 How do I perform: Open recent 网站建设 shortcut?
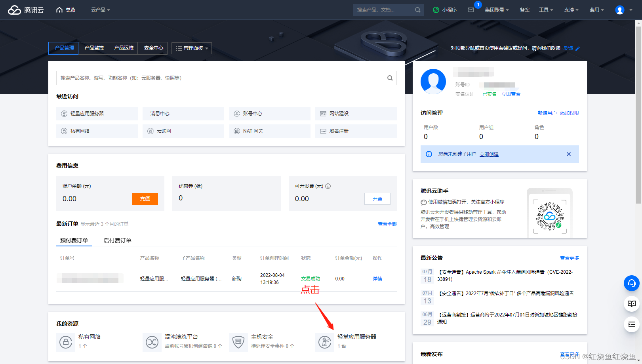pos(356,114)
